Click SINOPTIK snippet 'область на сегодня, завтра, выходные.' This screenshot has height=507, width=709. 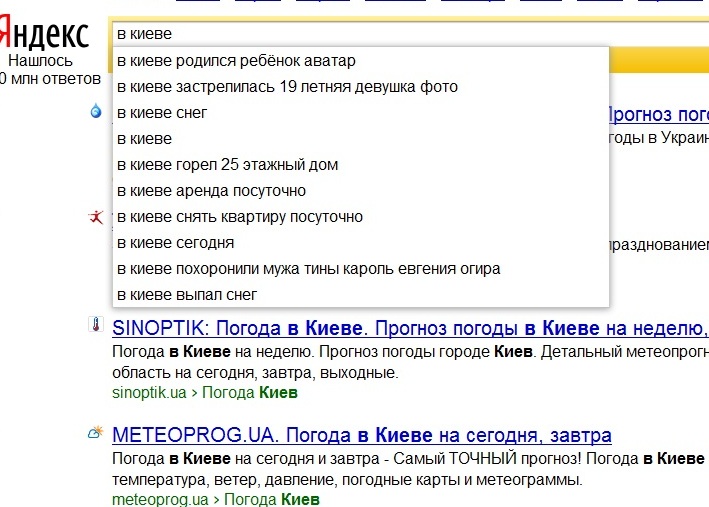pyautogui.click(x=255, y=373)
